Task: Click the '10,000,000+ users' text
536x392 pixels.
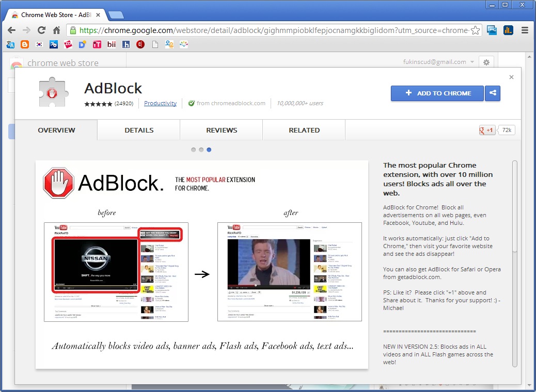Action: [300, 103]
